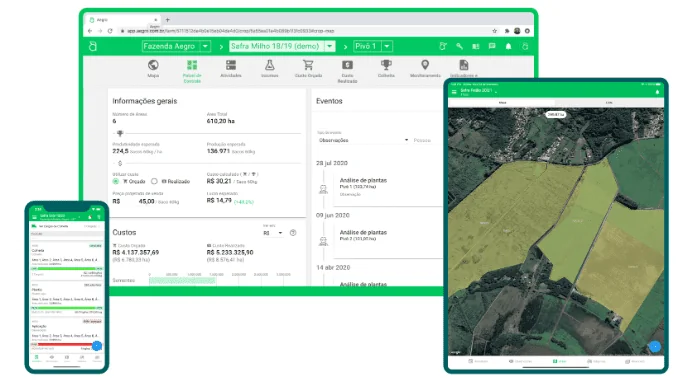Go back with browser back arrow
Screen dimensions: 676x384
tap(90, 31)
